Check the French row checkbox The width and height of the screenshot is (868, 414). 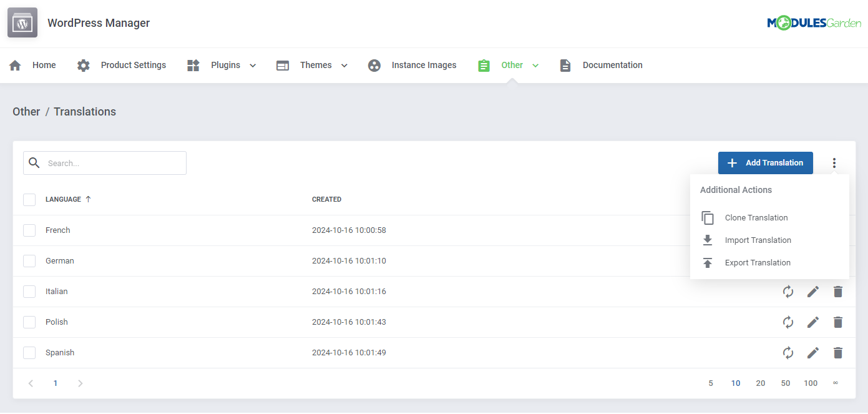29,230
